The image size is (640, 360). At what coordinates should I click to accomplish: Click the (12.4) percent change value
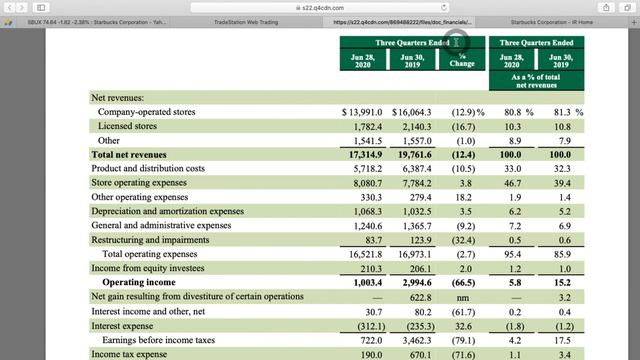(x=463, y=155)
